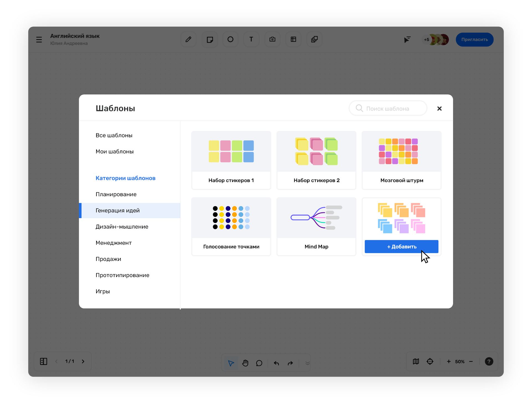Select the pencil drawing tool
The height and width of the screenshot is (406, 532).
coord(188,40)
